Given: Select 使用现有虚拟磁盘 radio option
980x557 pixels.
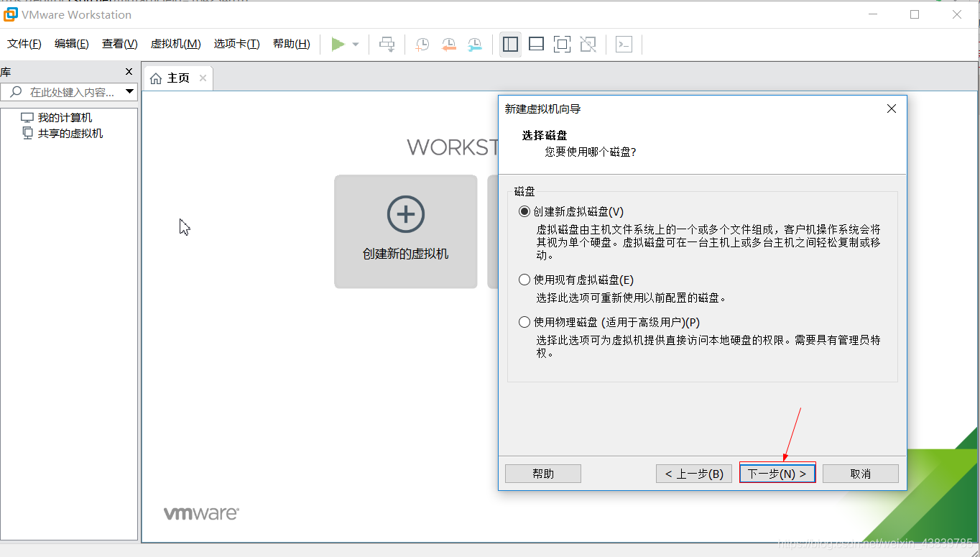Looking at the screenshot, I should [524, 279].
